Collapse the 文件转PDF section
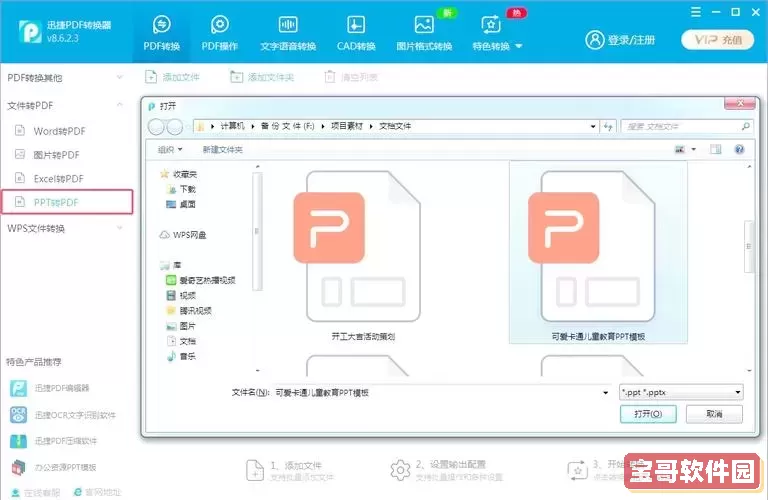 64,105
